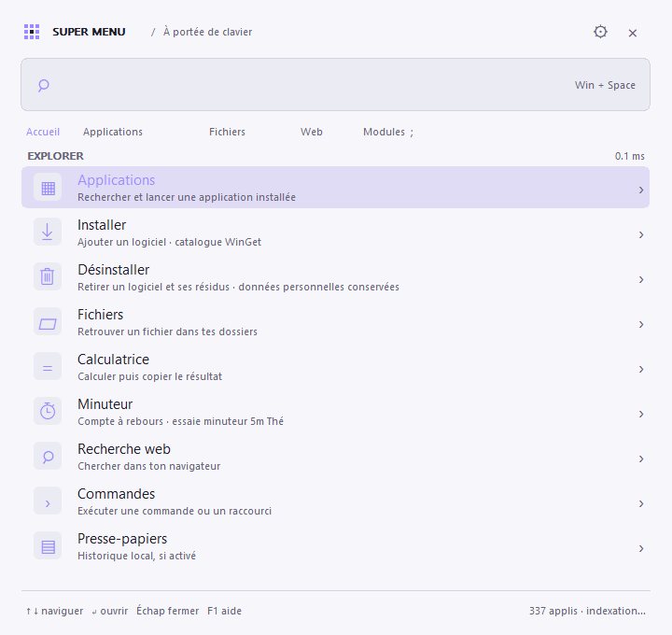Expand the Installer row chevron
This screenshot has height=635, width=672.
click(640, 235)
